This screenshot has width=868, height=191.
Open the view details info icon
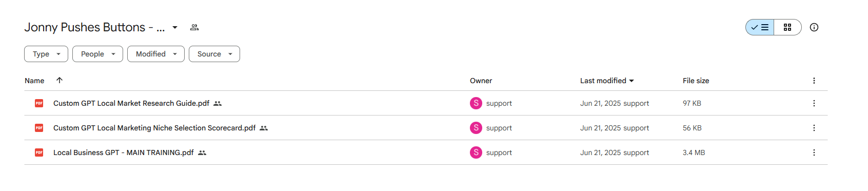pos(814,27)
